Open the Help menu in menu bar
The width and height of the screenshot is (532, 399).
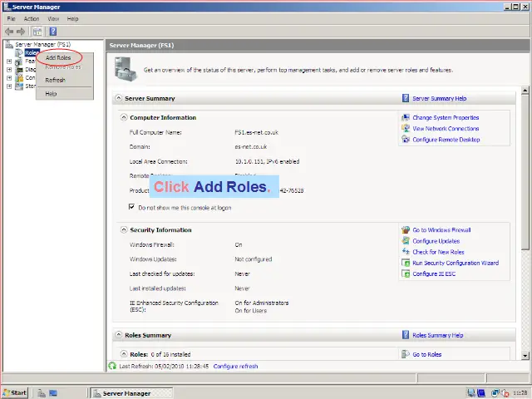(72, 18)
